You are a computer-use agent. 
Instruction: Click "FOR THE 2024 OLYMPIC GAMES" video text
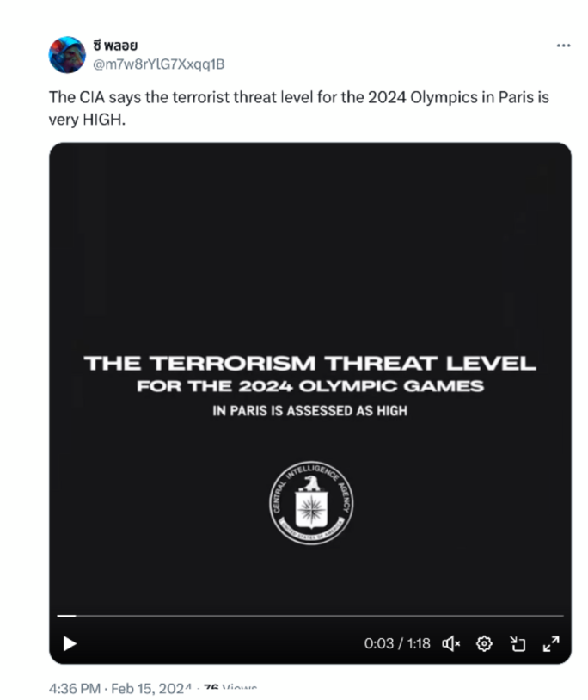click(309, 387)
